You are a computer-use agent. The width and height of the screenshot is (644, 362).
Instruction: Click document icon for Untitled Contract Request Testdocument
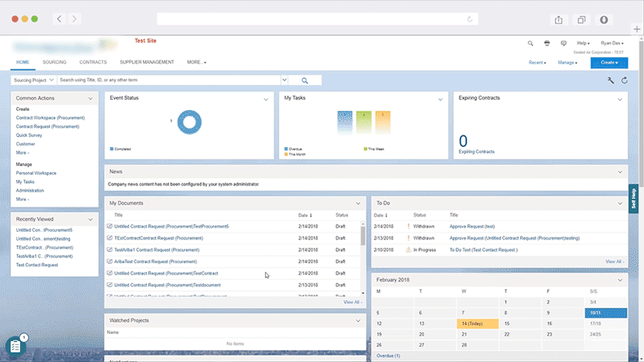coord(109,285)
